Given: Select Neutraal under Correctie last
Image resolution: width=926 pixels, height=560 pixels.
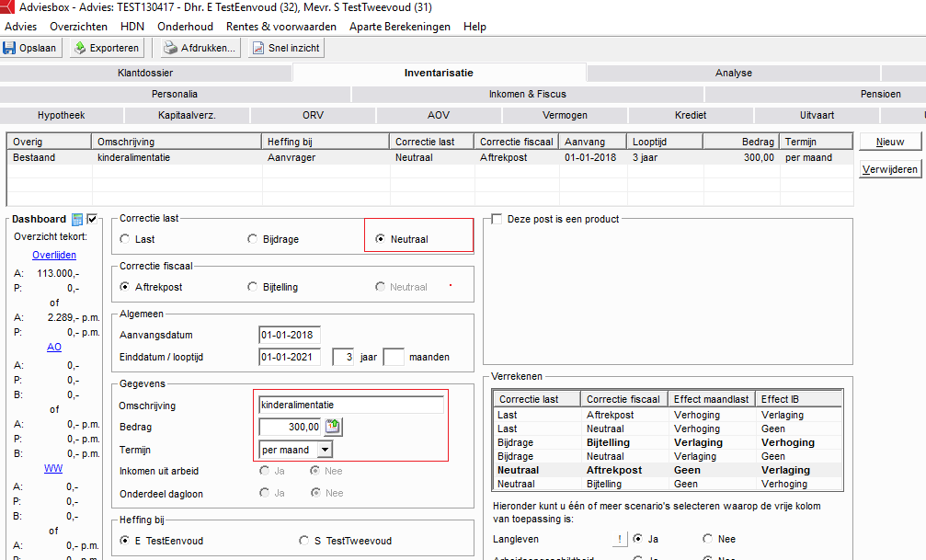Looking at the screenshot, I should (380, 239).
